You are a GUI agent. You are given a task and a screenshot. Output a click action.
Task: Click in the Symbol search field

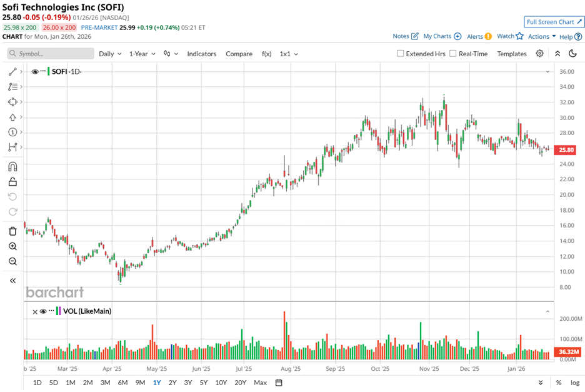[51, 54]
